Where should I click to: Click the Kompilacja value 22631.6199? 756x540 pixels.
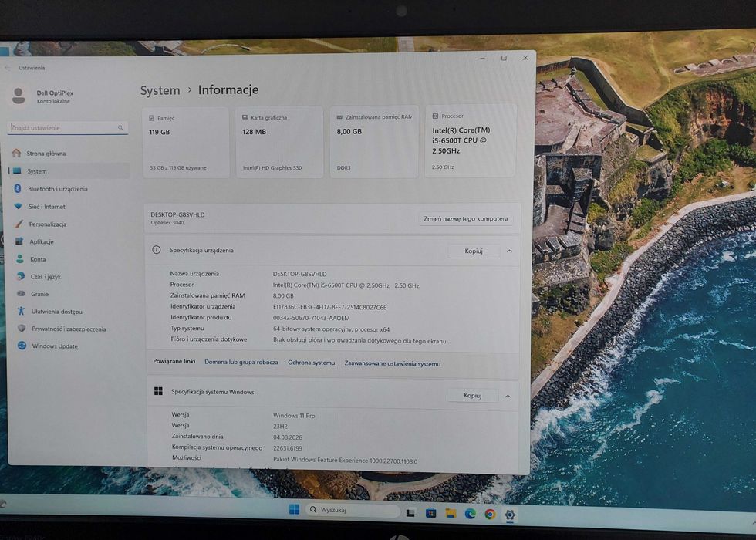(288, 448)
